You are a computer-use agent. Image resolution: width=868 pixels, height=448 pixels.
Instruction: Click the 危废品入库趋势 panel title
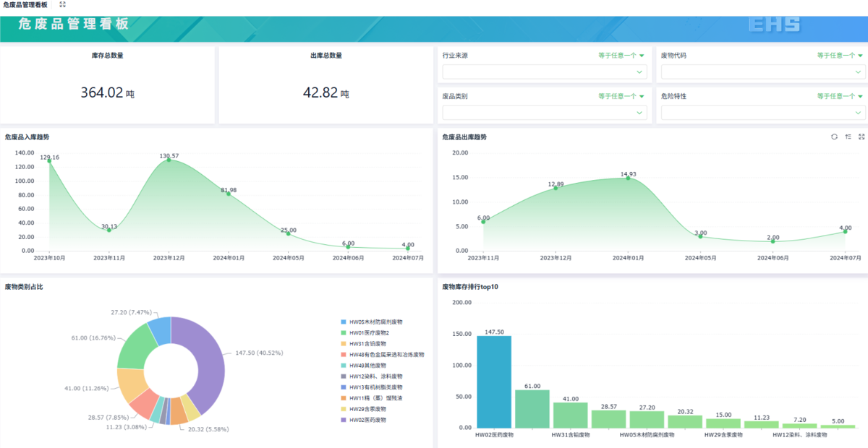(x=27, y=137)
